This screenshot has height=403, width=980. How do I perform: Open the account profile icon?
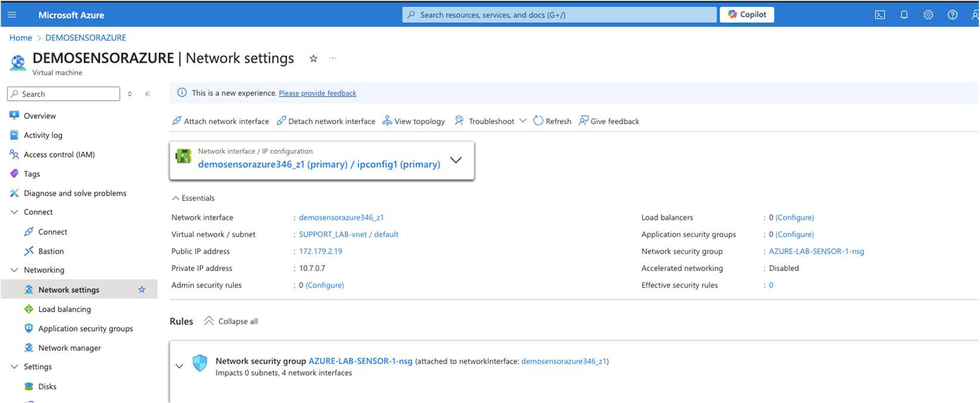[975, 15]
